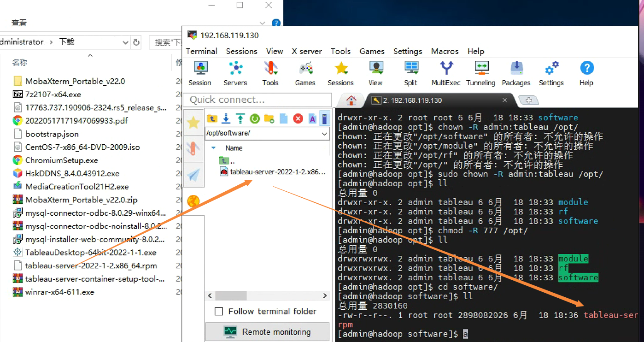The height and width of the screenshot is (342, 644).
Task: Open the Settings menu in menu bar
Action: (x=408, y=51)
